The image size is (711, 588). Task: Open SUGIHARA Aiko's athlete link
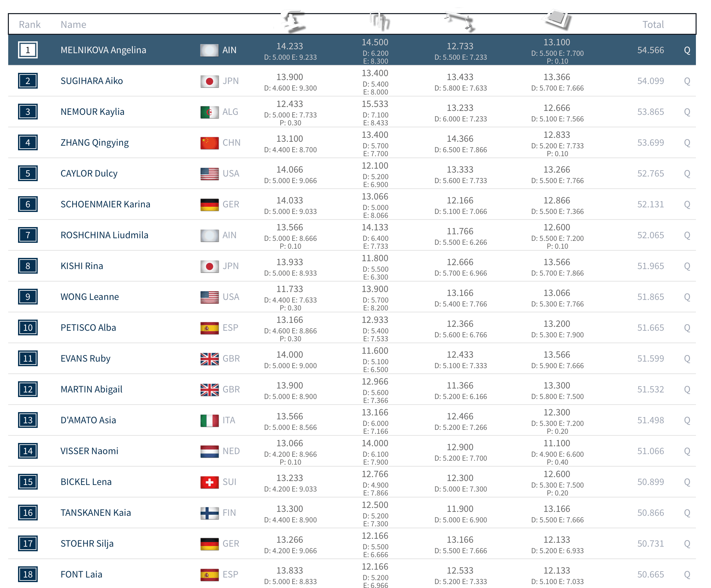click(x=91, y=81)
